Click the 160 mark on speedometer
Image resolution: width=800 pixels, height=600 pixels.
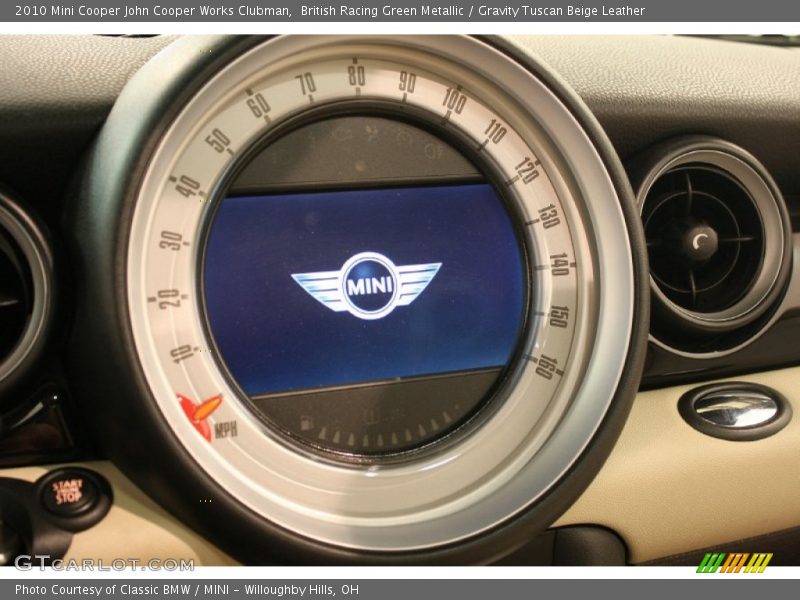coord(547,367)
